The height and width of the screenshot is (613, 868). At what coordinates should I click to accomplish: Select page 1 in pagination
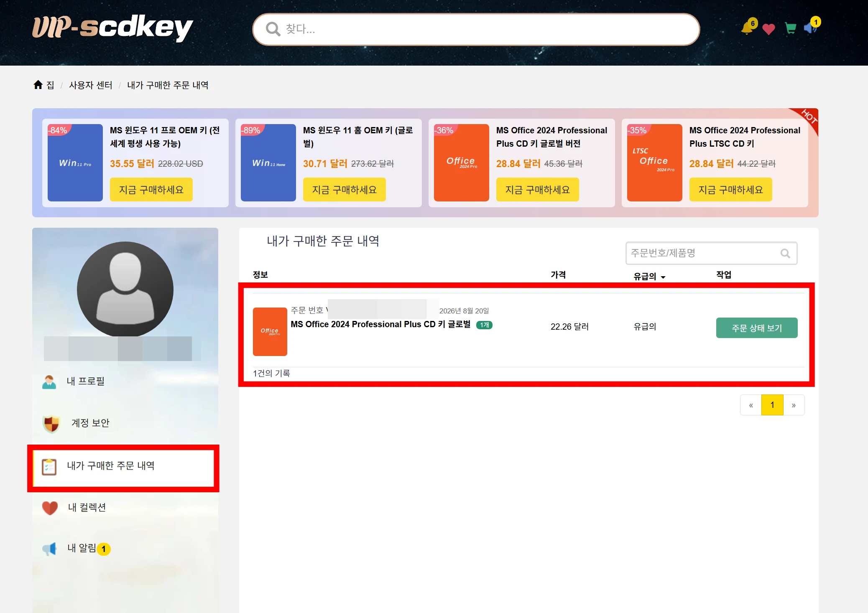click(772, 405)
